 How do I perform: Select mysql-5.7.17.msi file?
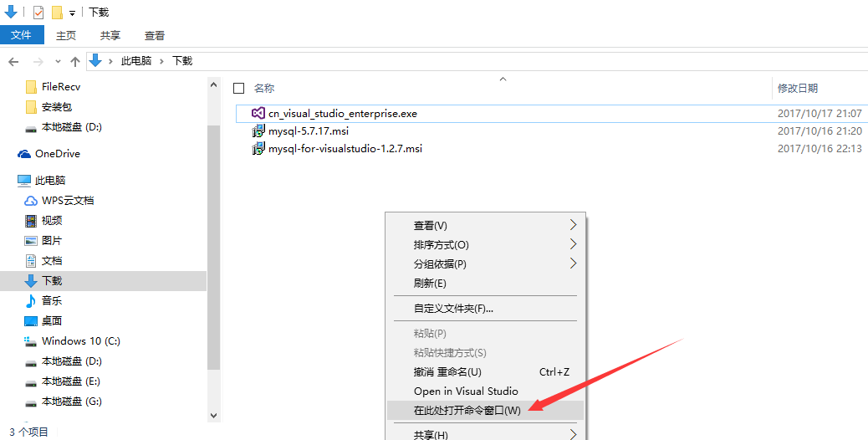(309, 131)
